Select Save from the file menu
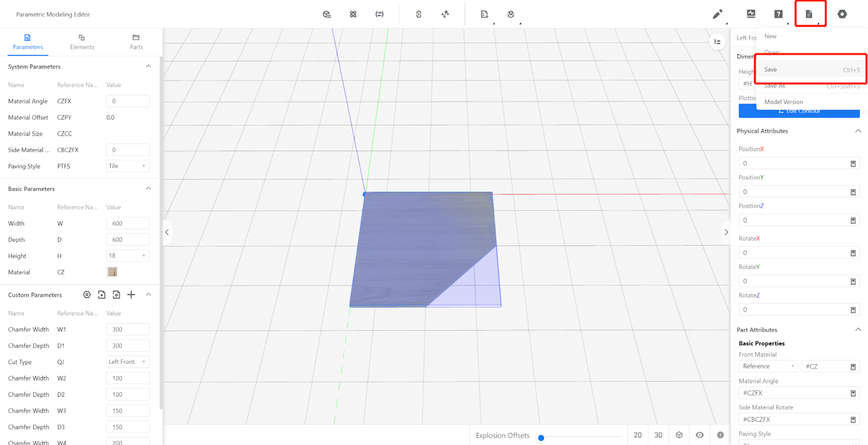 771,70
